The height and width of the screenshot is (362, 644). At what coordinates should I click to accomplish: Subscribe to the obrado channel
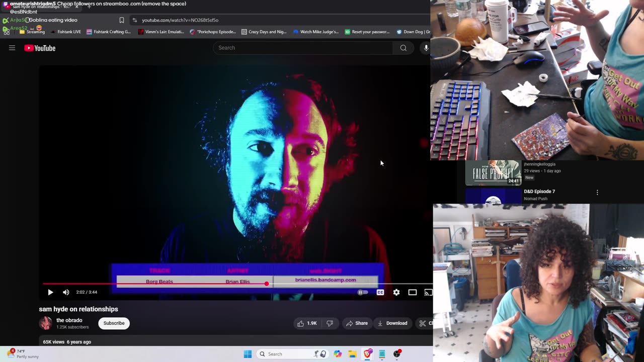[x=114, y=323]
